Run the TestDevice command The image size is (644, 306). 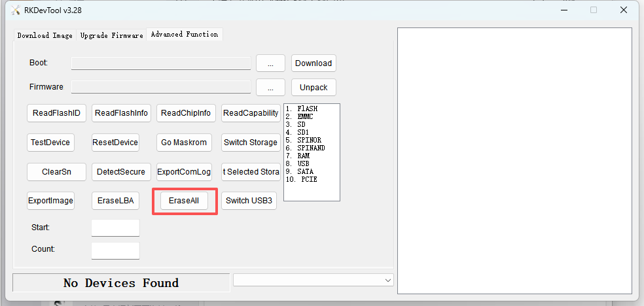(50, 142)
